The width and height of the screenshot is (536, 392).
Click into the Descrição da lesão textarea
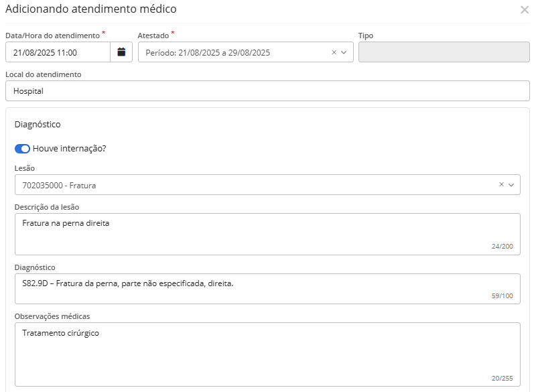(267, 234)
